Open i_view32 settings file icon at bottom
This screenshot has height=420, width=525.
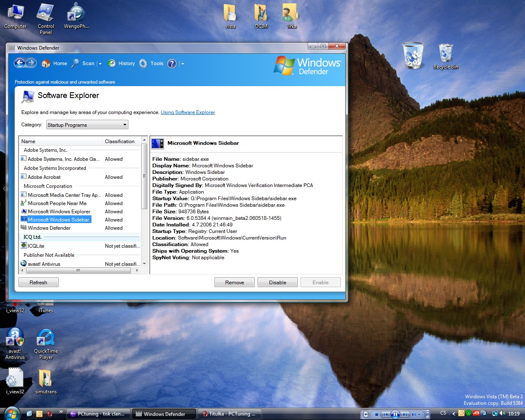pyautogui.click(x=15, y=381)
